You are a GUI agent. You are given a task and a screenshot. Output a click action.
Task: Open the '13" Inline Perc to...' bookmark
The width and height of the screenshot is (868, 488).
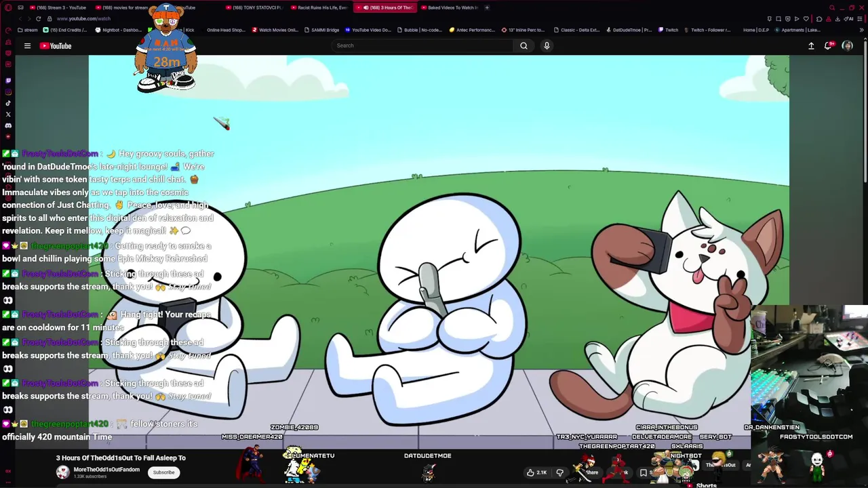click(x=524, y=30)
